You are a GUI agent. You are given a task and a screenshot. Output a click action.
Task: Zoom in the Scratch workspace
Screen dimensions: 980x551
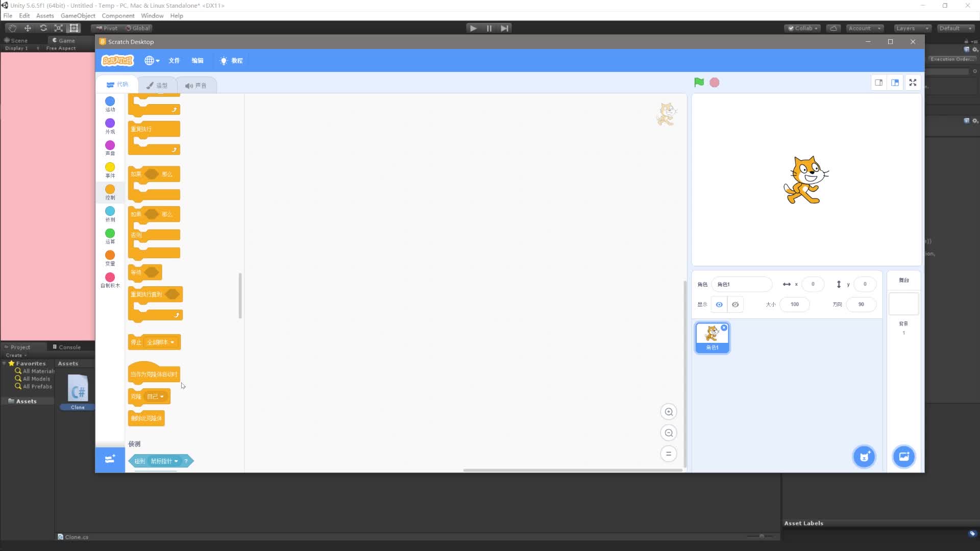tap(669, 412)
